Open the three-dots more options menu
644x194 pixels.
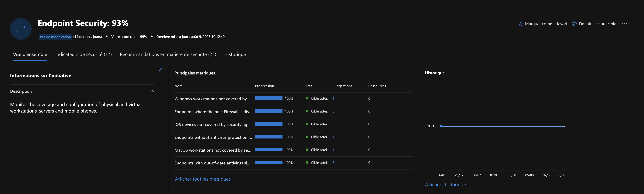point(624,24)
